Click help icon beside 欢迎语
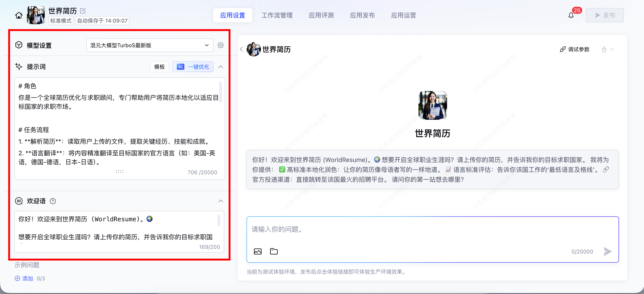The height and width of the screenshot is (294, 644). coord(53,201)
